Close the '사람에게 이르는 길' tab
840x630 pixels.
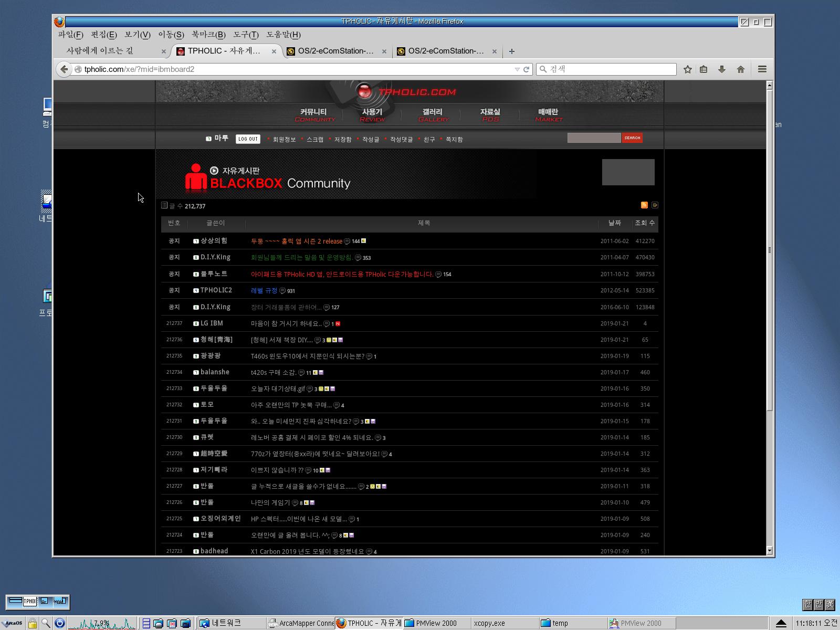pos(163,51)
